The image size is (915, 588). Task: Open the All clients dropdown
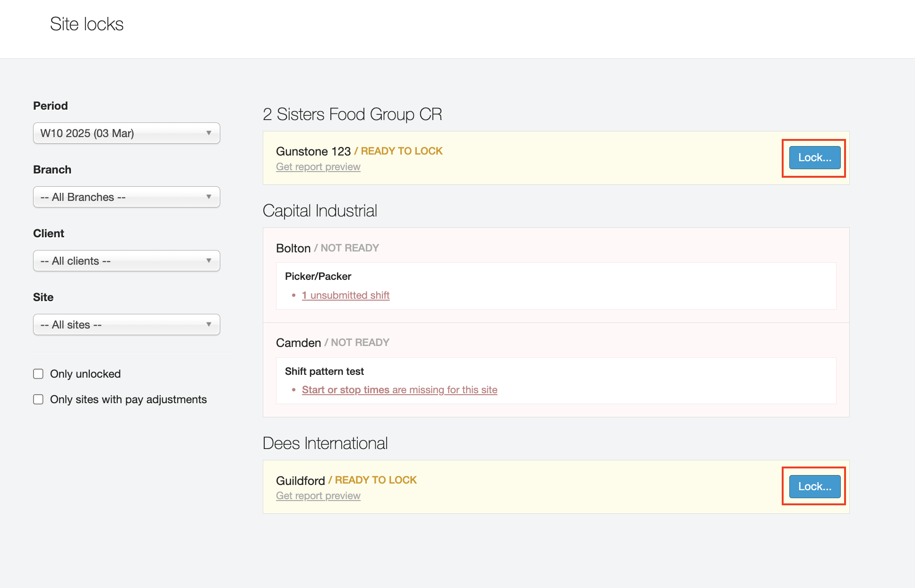click(x=126, y=261)
